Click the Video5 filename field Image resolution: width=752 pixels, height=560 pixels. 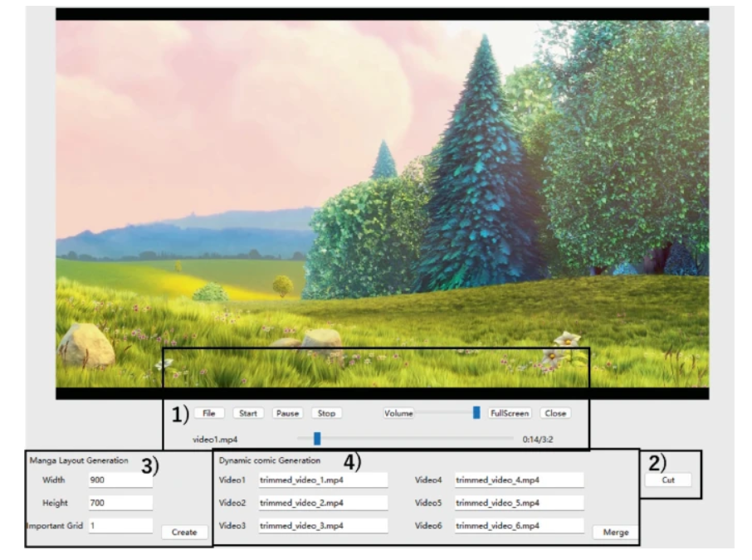[518, 503]
